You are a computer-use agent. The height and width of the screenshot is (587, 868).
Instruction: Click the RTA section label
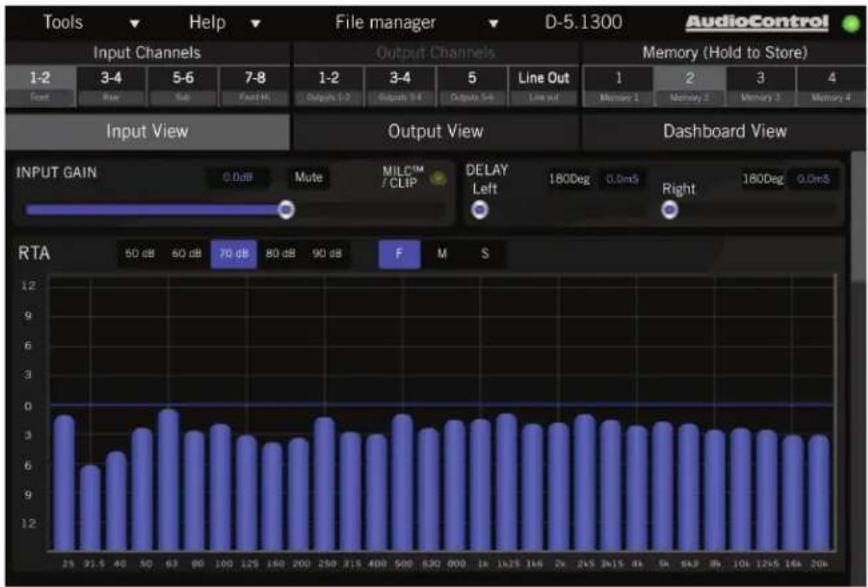[x=34, y=254]
